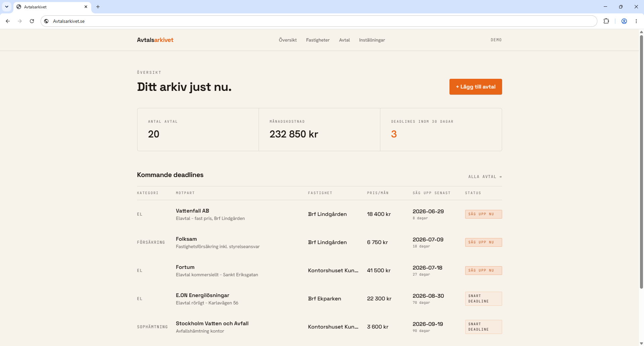This screenshot has height=346, width=644.
Task: Click SNART DEADLINE badge for E.ON Energilösningar
Action: [483, 299]
